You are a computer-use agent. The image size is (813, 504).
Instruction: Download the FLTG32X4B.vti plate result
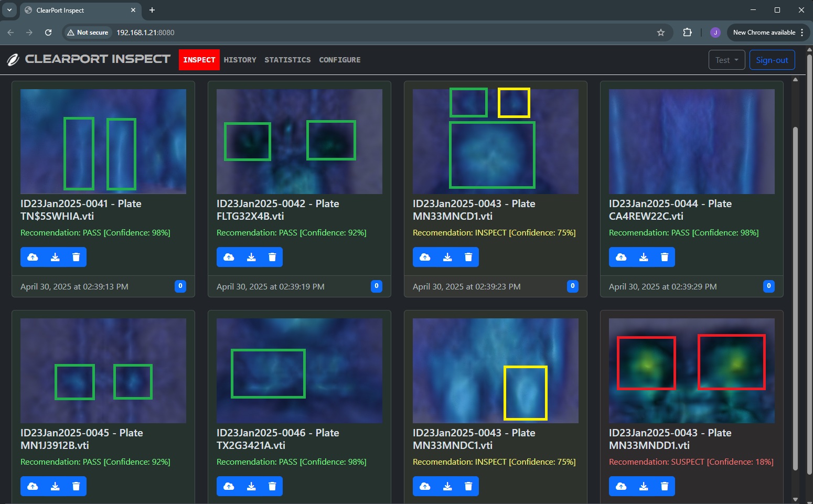(251, 257)
